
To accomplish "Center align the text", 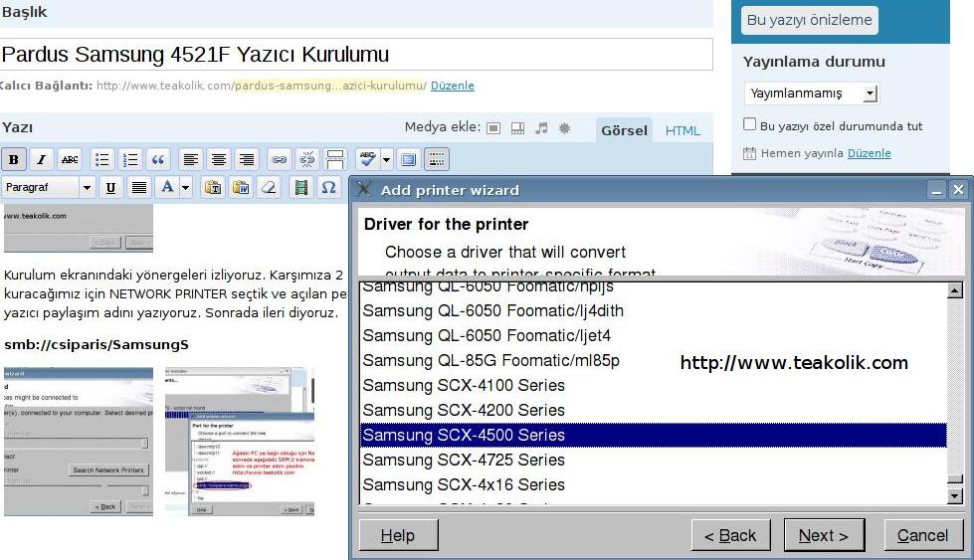I will [219, 159].
